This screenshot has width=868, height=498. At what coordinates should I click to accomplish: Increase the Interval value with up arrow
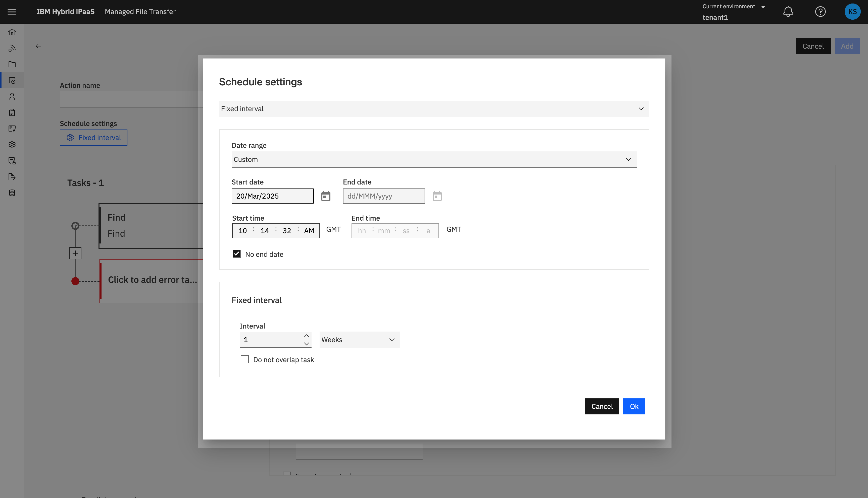[x=306, y=336]
